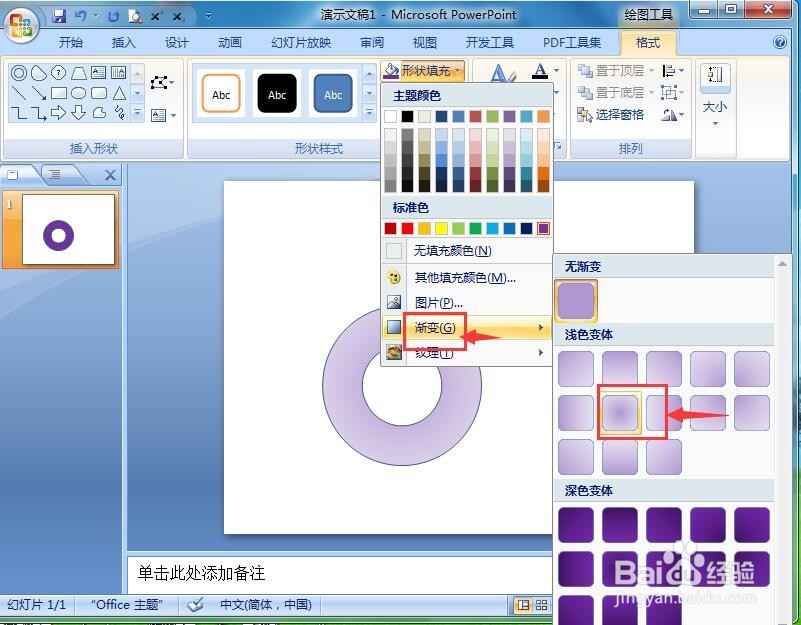This screenshot has width=801, height=625.
Task: Pick yellow in standard colors
Action: 441,228
